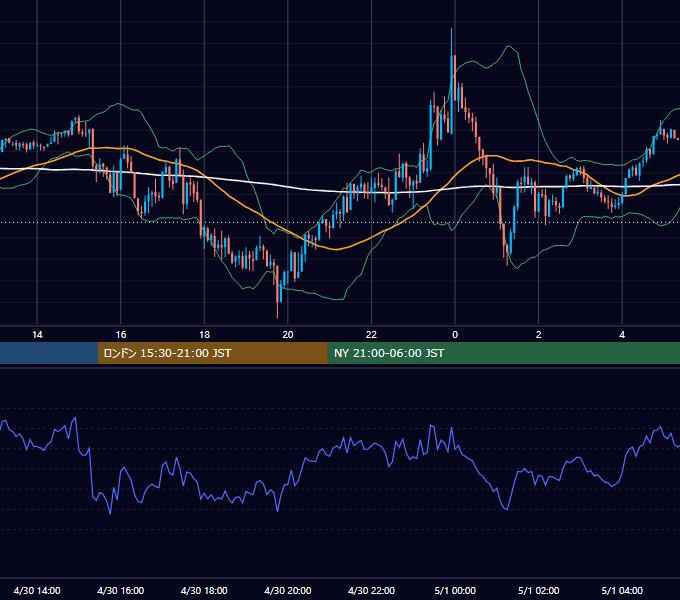Click the 18 hour axis label
This screenshot has height=600, width=680.
pyautogui.click(x=204, y=335)
